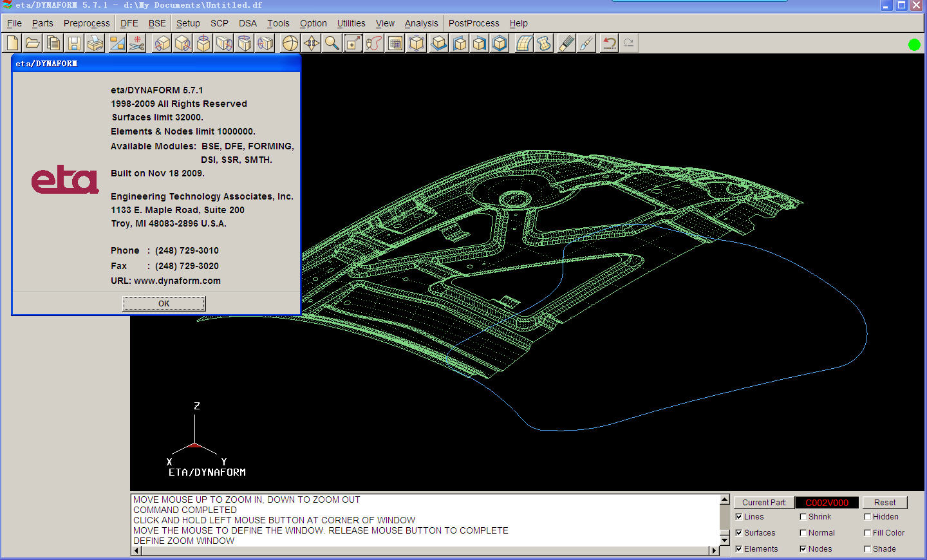Uncheck the Nodes checkbox
This screenshot has width=927, height=560.
[803, 548]
